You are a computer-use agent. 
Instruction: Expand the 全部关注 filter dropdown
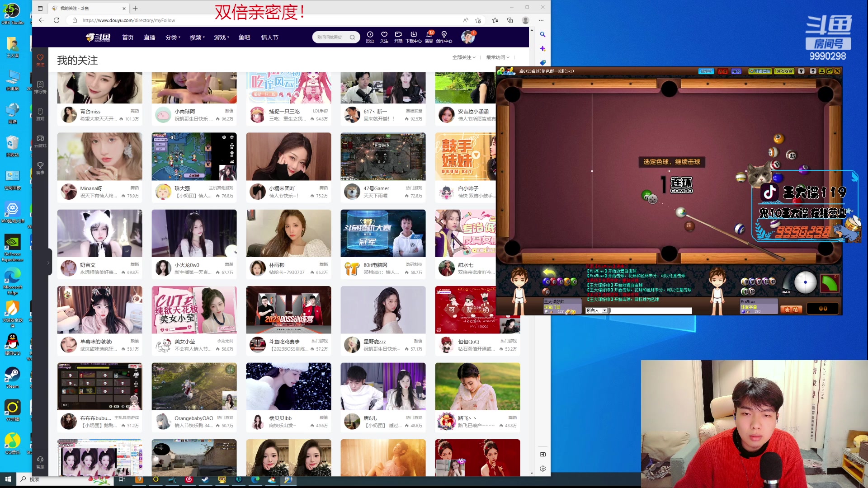pos(464,57)
